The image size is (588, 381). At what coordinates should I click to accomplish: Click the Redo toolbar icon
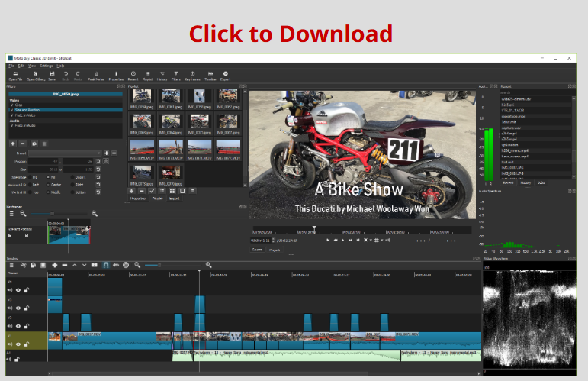78,76
